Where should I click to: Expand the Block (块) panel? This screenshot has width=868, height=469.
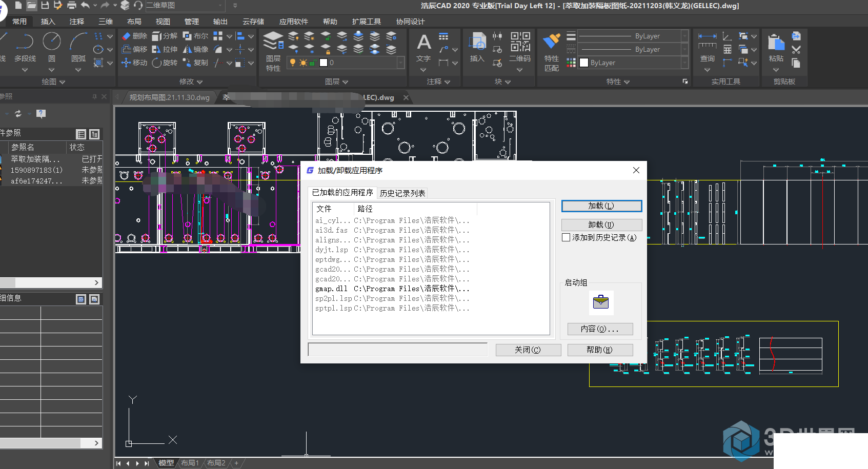coord(502,81)
